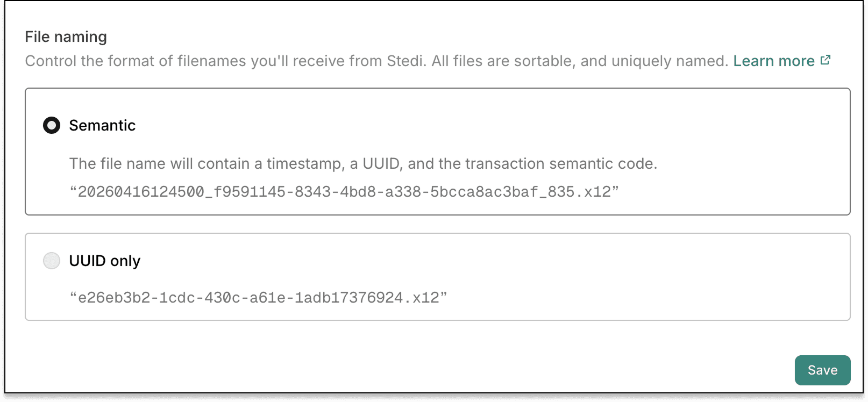868x402 pixels.
Task: Click the Semantic option description text
Action: [363, 163]
